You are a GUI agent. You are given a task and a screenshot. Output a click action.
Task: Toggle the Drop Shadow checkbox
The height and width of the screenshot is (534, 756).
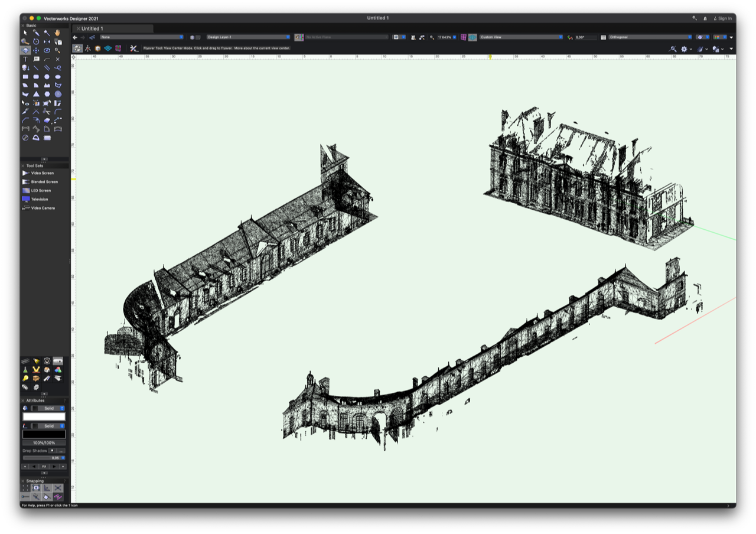click(x=52, y=451)
